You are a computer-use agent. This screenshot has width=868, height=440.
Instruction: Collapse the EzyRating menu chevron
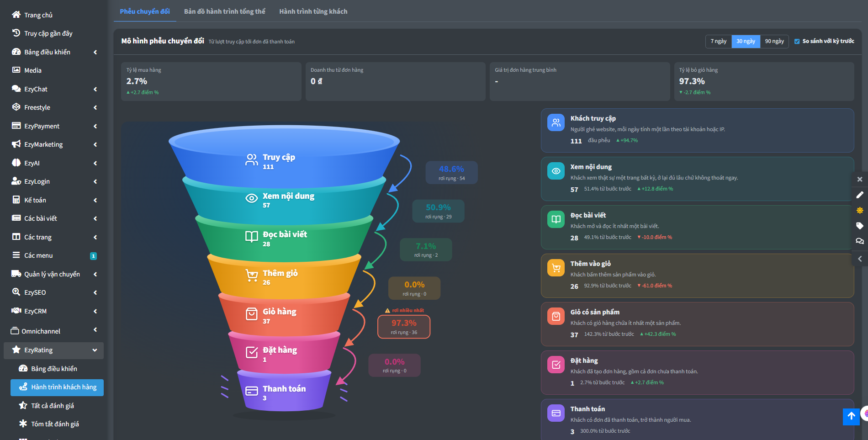95,350
